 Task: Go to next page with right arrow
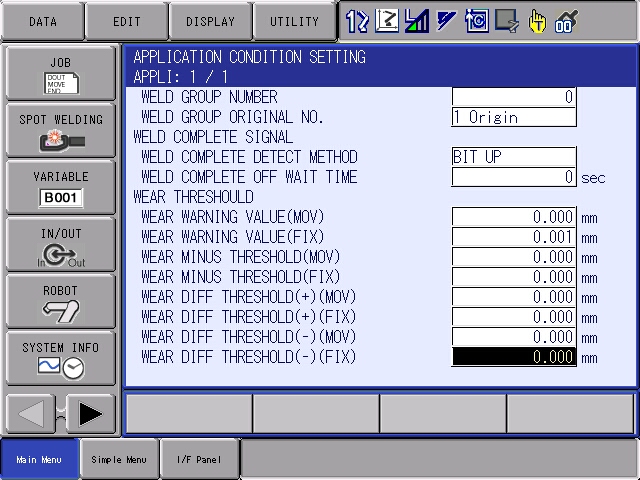point(91,413)
